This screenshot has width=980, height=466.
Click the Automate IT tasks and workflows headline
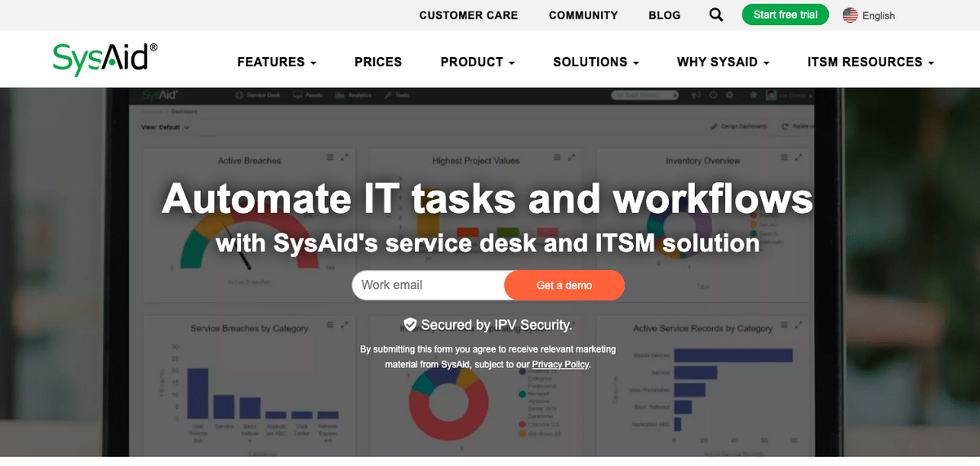tap(488, 198)
